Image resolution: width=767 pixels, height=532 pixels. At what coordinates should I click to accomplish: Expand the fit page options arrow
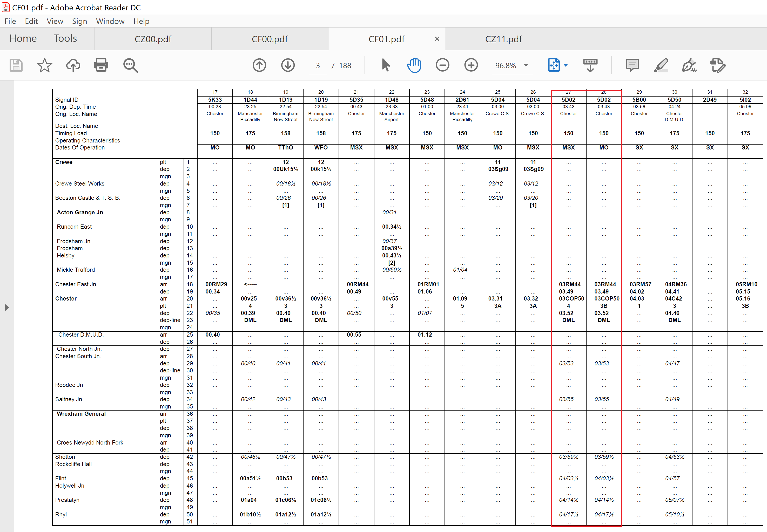click(566, 66)
